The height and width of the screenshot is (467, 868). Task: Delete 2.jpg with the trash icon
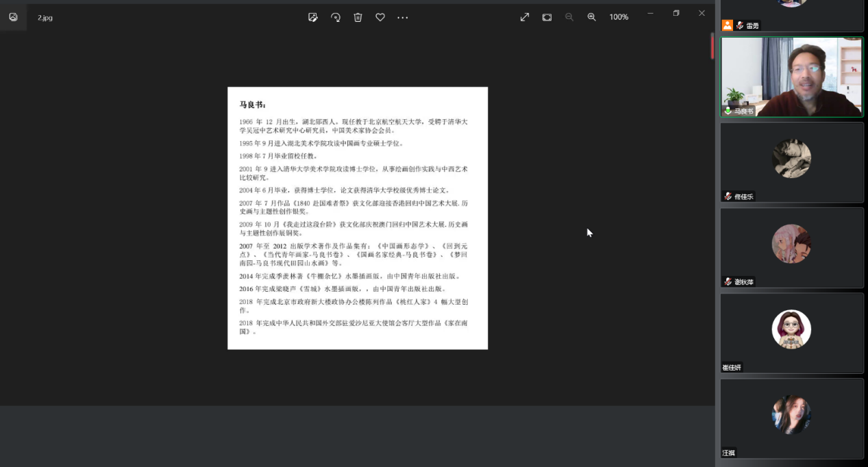coord(358,17)
